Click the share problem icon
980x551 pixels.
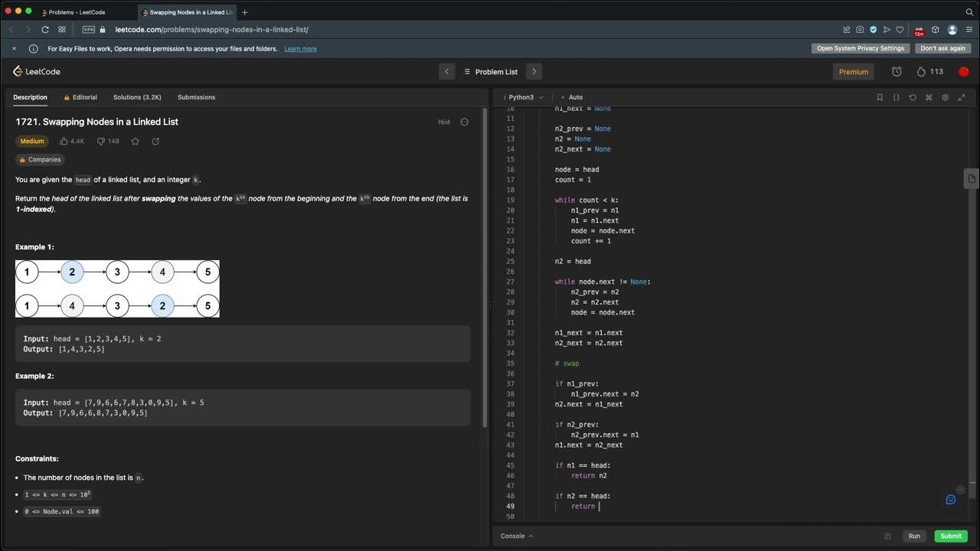pos(155,142)
